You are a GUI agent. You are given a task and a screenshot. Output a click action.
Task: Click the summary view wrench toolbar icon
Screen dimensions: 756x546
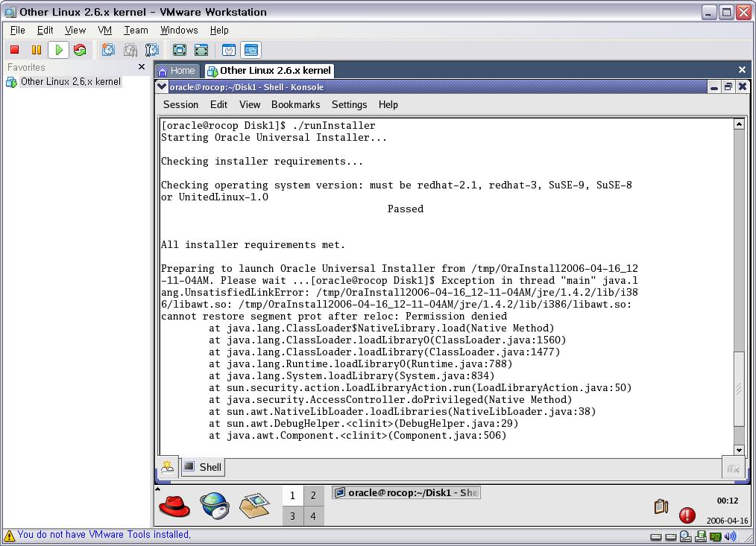pyautogui.click(x=229, y=50)
